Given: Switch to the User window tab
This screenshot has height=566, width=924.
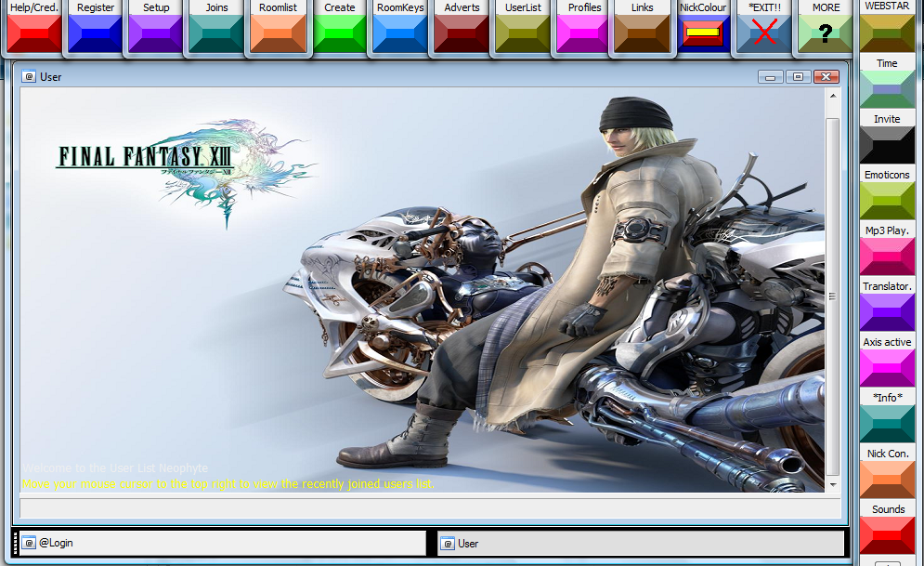Looking at the screenshot, I should (x=641, y=543).
